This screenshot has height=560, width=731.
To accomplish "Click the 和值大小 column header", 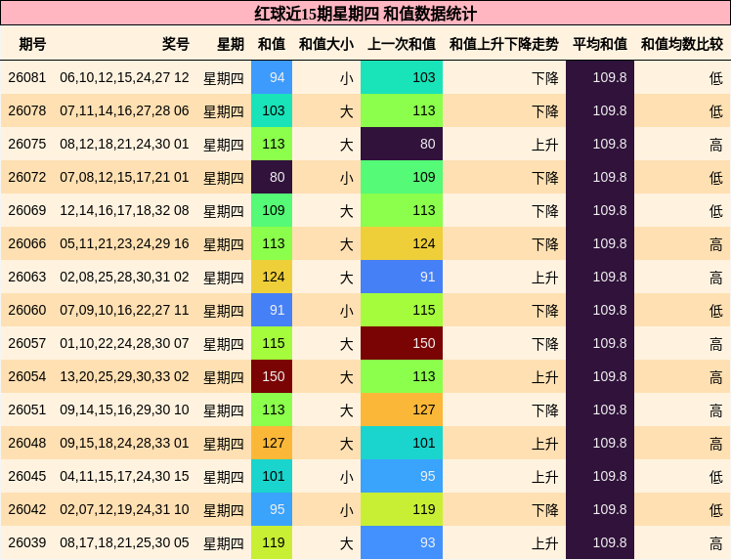I will click(326, 44).
